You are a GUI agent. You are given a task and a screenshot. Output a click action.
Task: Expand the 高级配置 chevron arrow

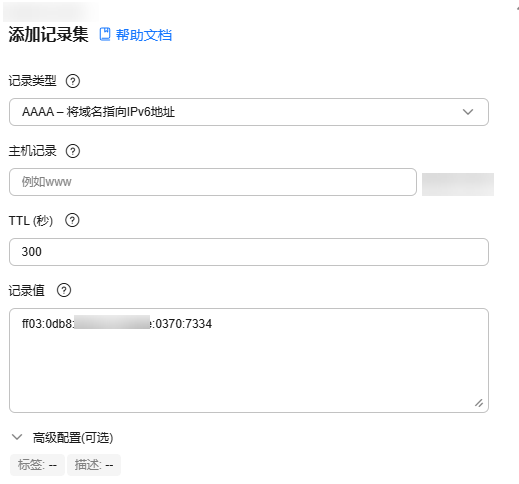17,437
